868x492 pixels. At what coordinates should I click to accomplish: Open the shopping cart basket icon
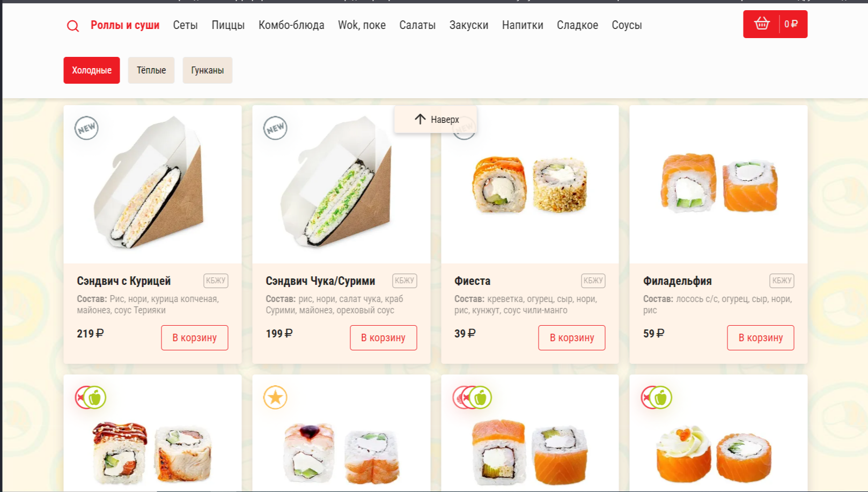pyautogui.click(x=761, y=24)
